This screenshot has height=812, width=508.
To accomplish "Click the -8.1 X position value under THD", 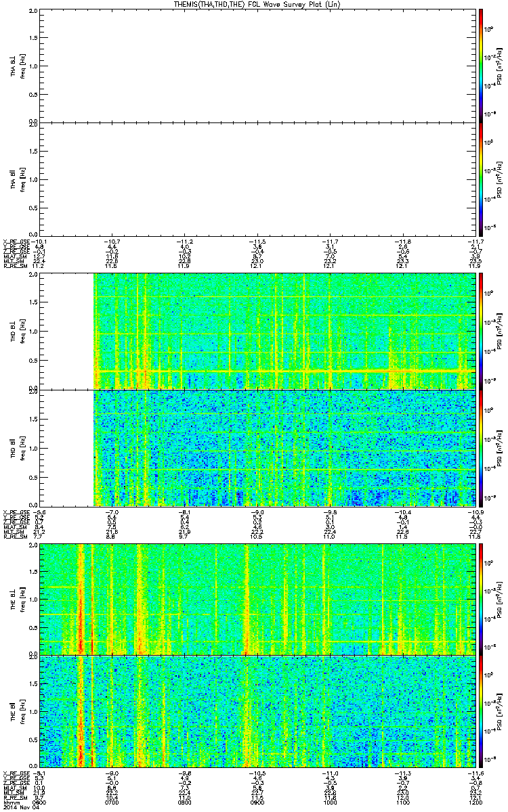I will (184, 511).
